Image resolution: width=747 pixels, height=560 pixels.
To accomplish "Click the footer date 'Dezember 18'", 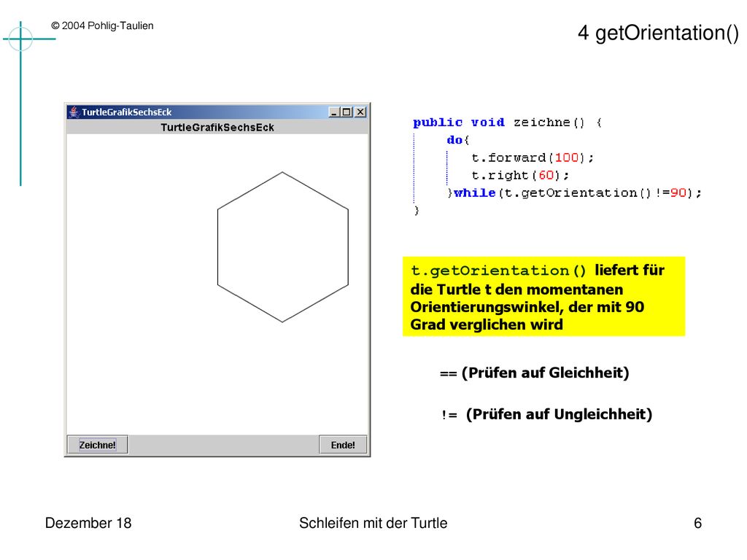I will point(88,523).
